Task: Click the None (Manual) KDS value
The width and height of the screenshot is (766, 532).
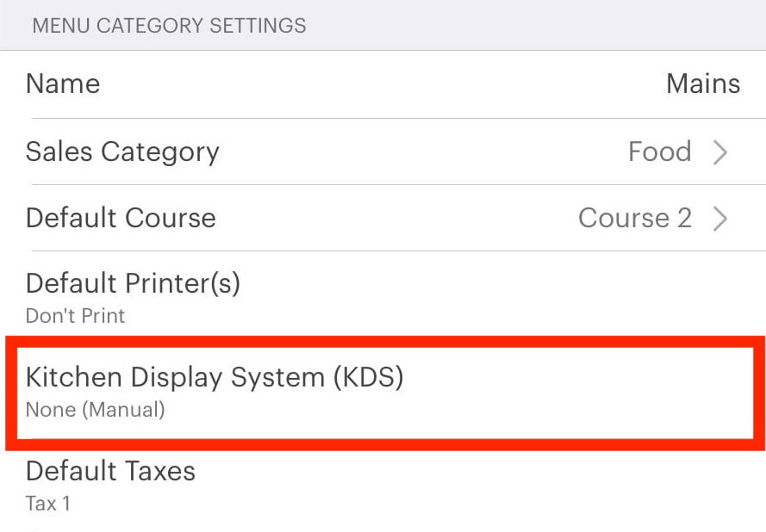Action: coord(97,410)
